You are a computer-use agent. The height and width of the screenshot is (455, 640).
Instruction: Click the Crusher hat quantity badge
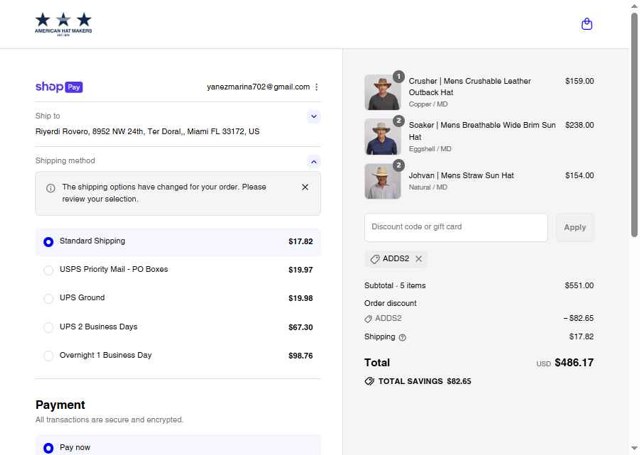[398, 76]
